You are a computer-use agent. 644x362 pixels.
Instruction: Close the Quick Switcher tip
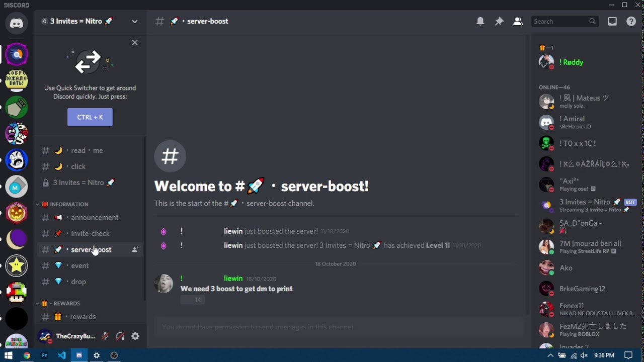tap(134, 43)
